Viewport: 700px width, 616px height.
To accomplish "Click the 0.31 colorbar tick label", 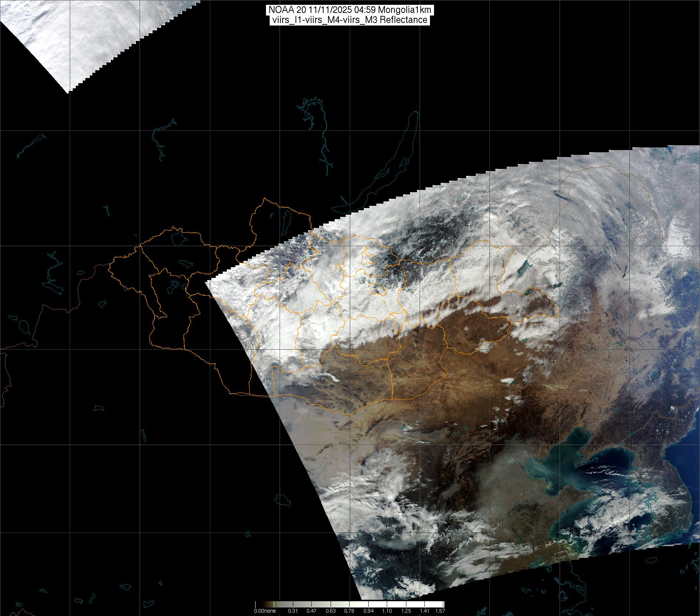I will [293, 611].
